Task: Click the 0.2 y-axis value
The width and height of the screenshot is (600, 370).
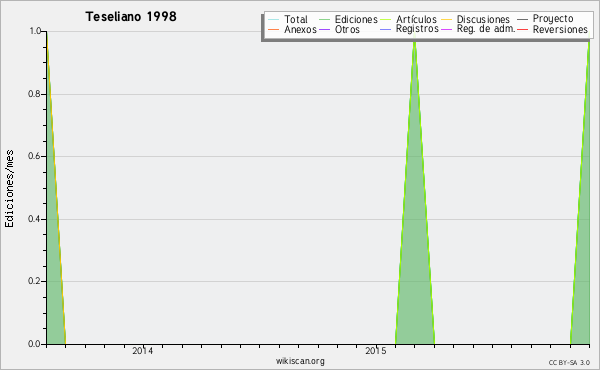Action: tap(34, 281)
